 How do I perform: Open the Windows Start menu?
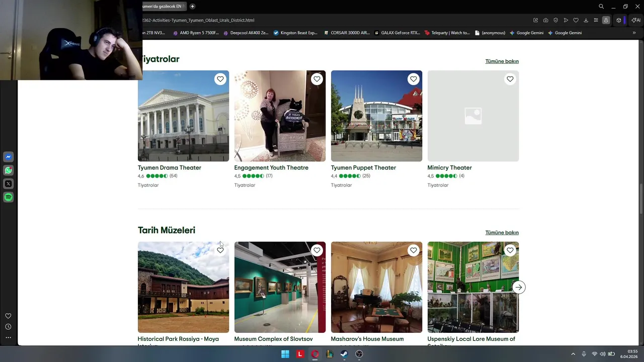pyautogui.click(x=285, y=354)
